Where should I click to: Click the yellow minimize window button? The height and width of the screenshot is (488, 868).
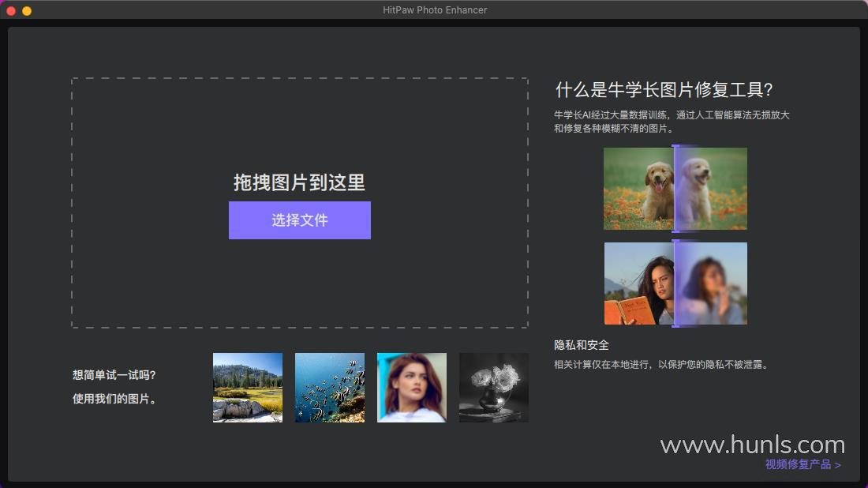[27, 10]
